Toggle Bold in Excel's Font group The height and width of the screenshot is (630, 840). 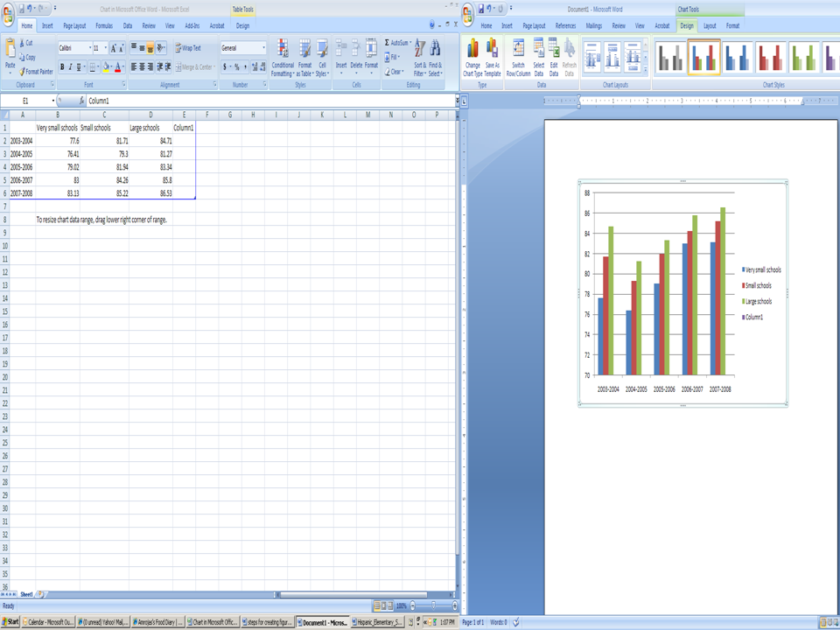tap(62, 67)
